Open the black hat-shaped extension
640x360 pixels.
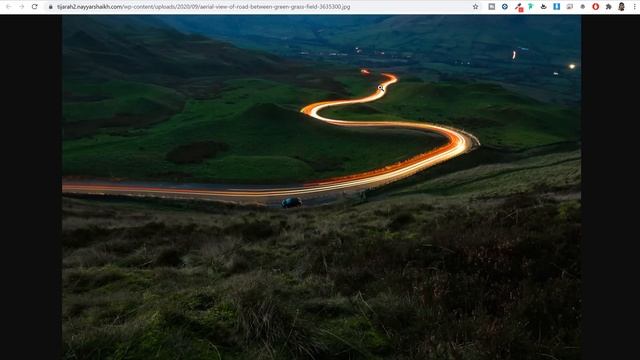[543, 7]
